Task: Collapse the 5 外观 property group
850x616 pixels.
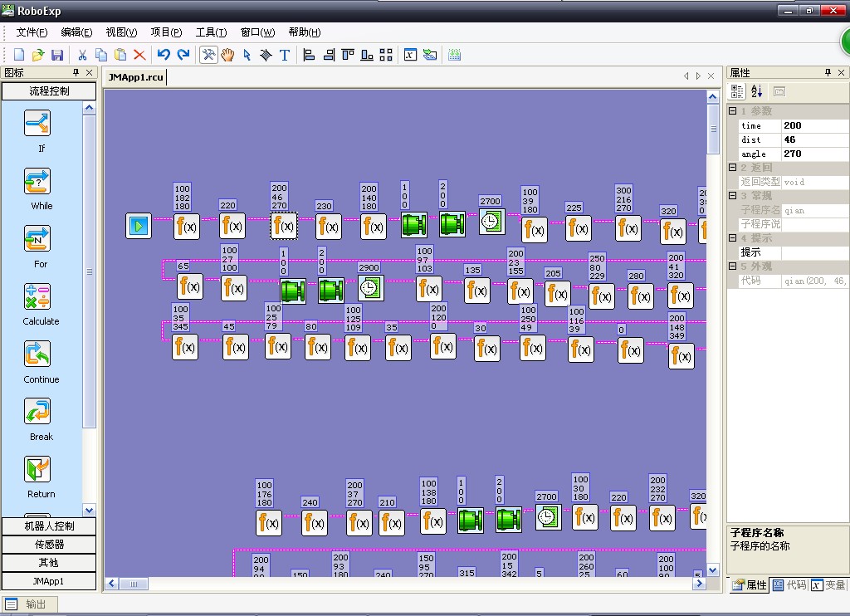Action: point(733,266)
